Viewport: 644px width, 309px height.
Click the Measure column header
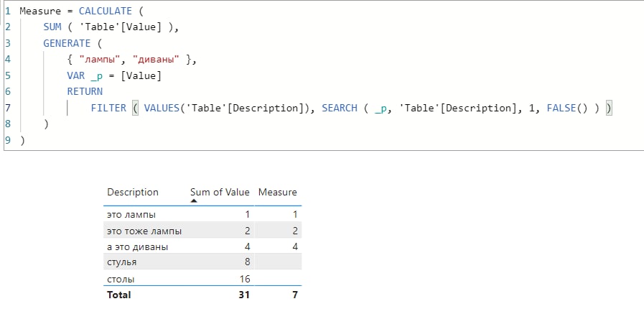[278, 192]
